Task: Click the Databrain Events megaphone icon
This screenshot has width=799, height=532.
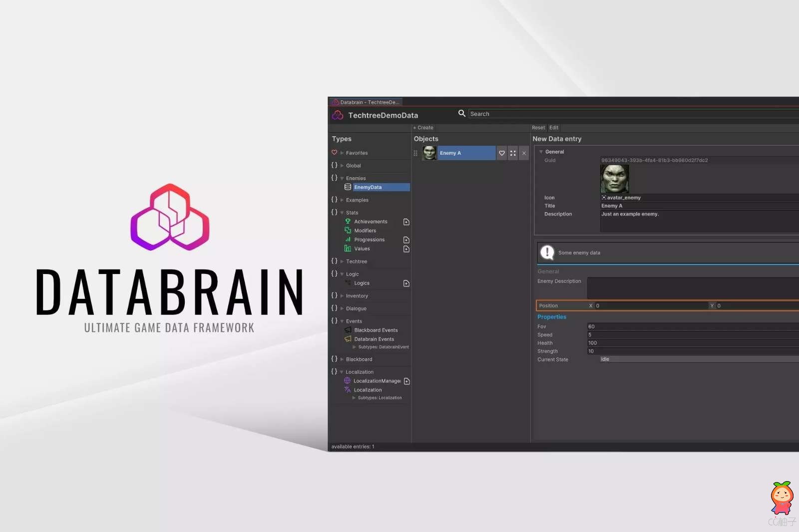Action: [x=348, y=339]
